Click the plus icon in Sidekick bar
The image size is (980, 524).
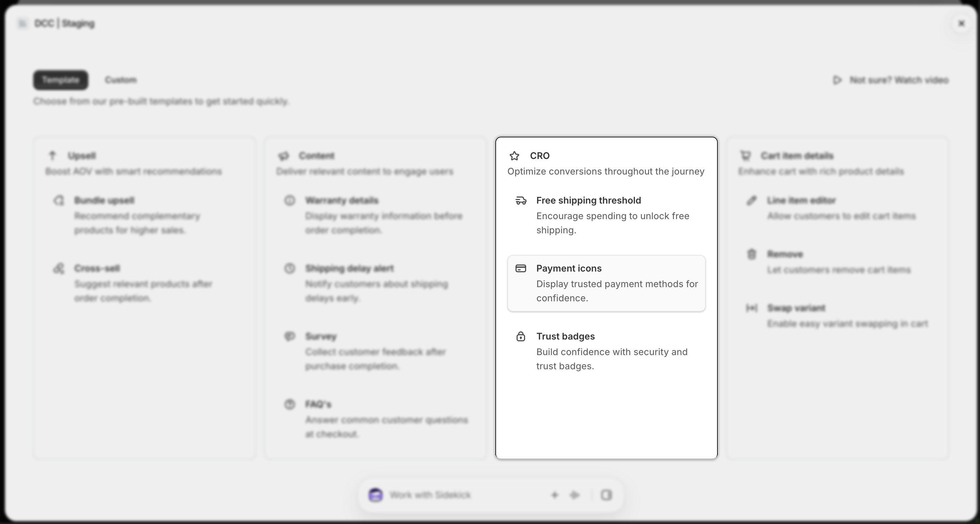(555, 495)
